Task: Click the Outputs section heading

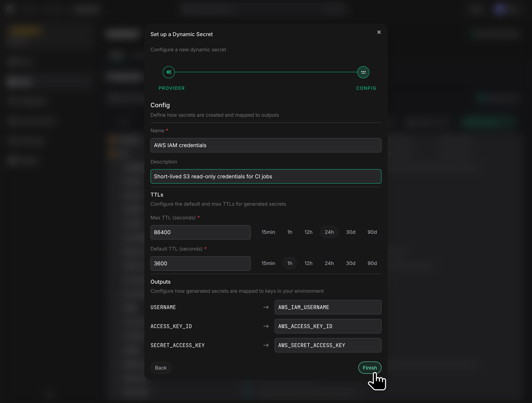Action: 160,282
